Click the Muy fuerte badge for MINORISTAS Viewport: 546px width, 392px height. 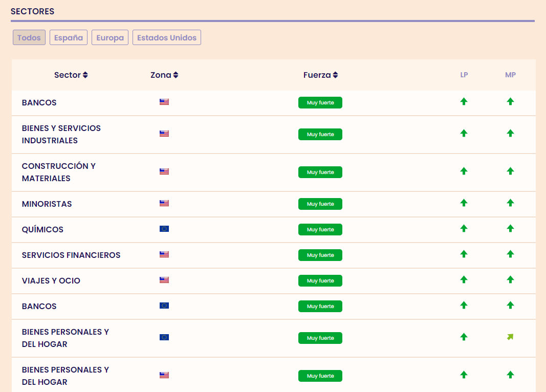(x=320, y=204)
